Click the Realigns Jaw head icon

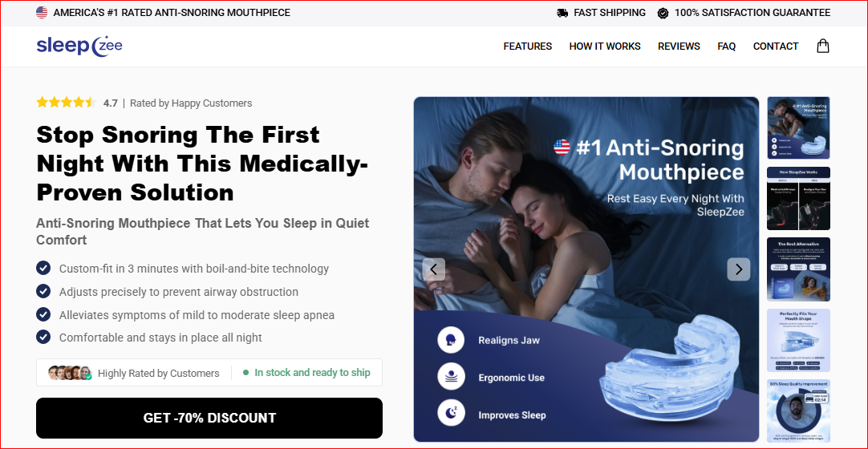pos(450,340)
